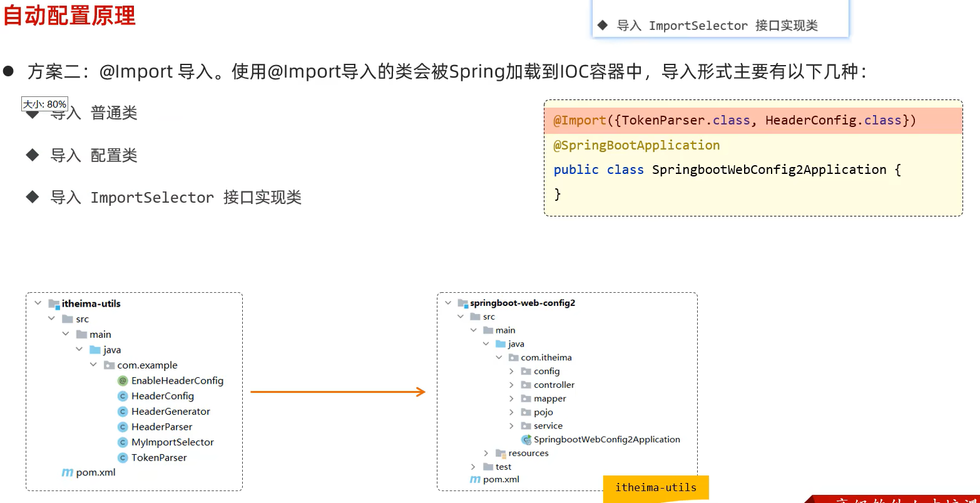Select the MyImportSelector file name
The image size is (980, 503).
[x=173, y=442]
